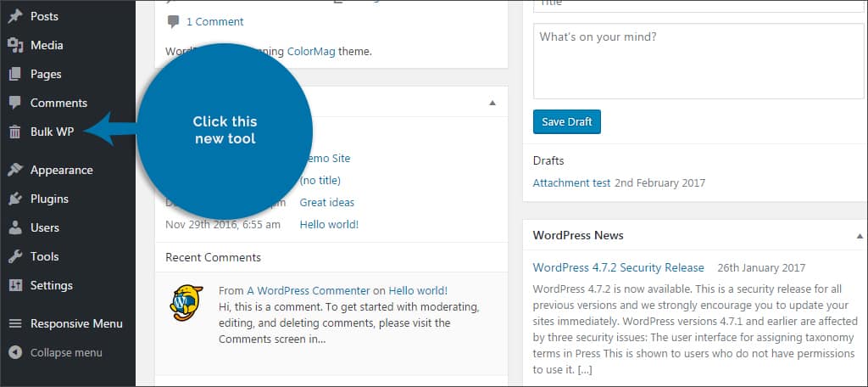Open Hello world! link in Recent Comments
The height and width of the screenshot is (387, 868).
click(418, 290)
